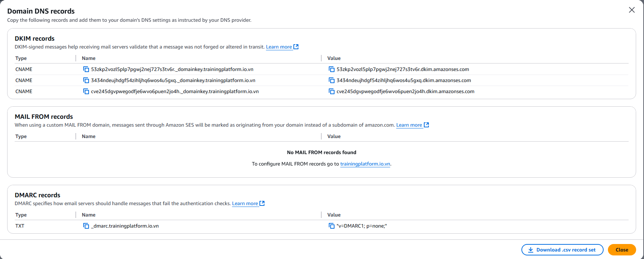Copy third DKIM value starting cve245dgvpwe
The height and width of the screenshot is (259, 644).
coord(332,91)
